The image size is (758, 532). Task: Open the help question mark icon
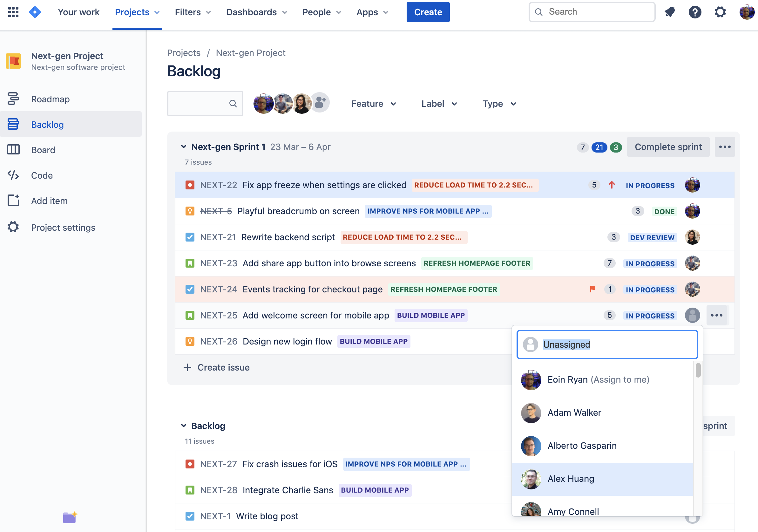(x=694, y=12)
